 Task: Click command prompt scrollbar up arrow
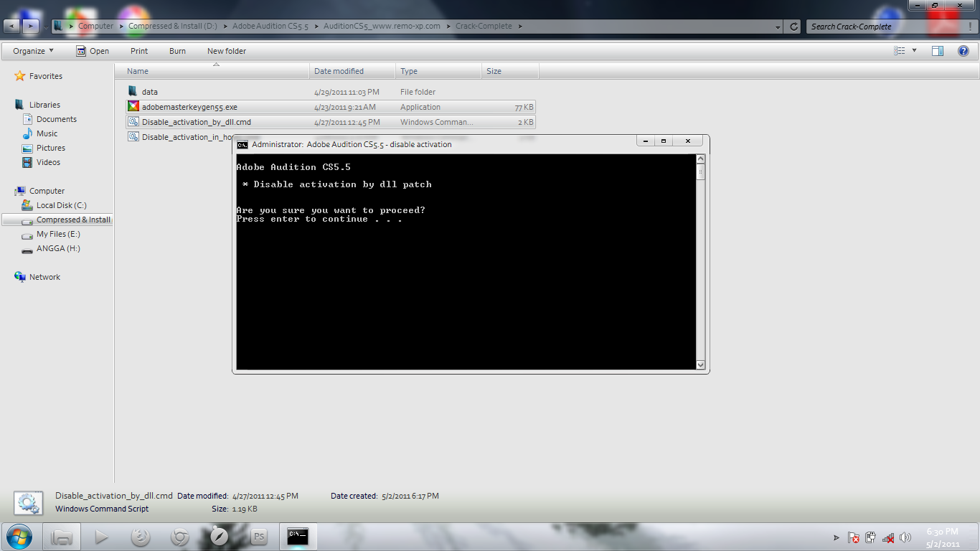pos(701,159)
